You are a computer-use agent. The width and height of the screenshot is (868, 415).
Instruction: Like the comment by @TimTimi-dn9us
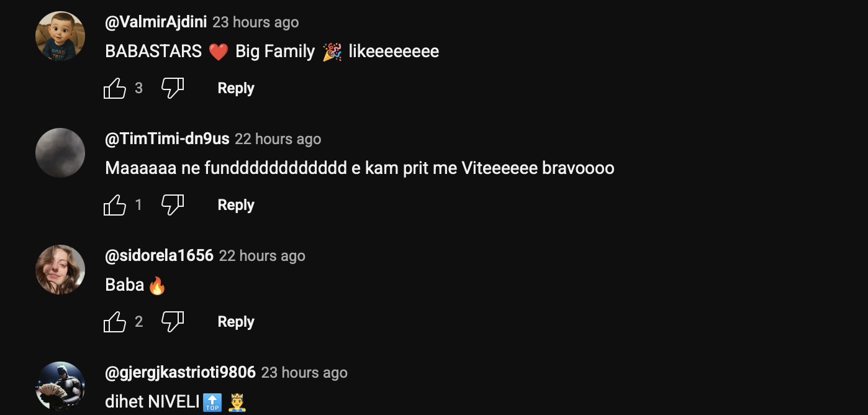pos(115,205)
